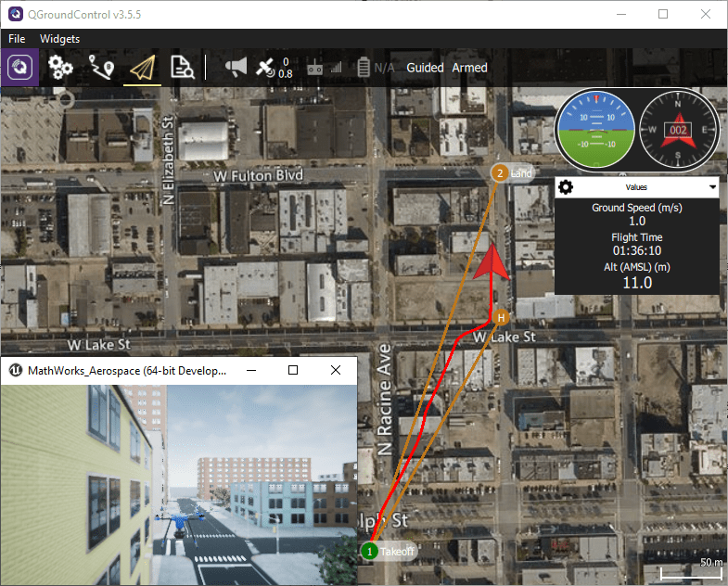Click the QGroundControl title bar logo
The image size is (728, 586).
[16, 15]
